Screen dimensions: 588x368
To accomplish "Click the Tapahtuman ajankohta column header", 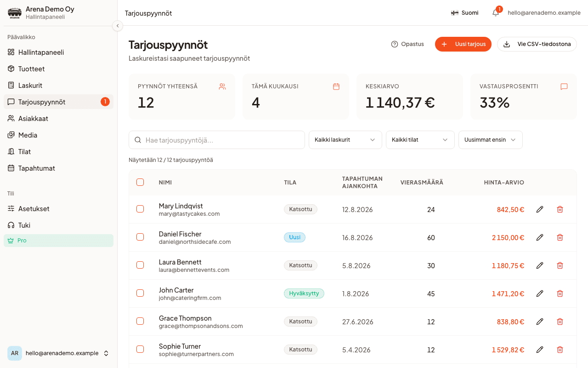I will [x=362, y=182].
